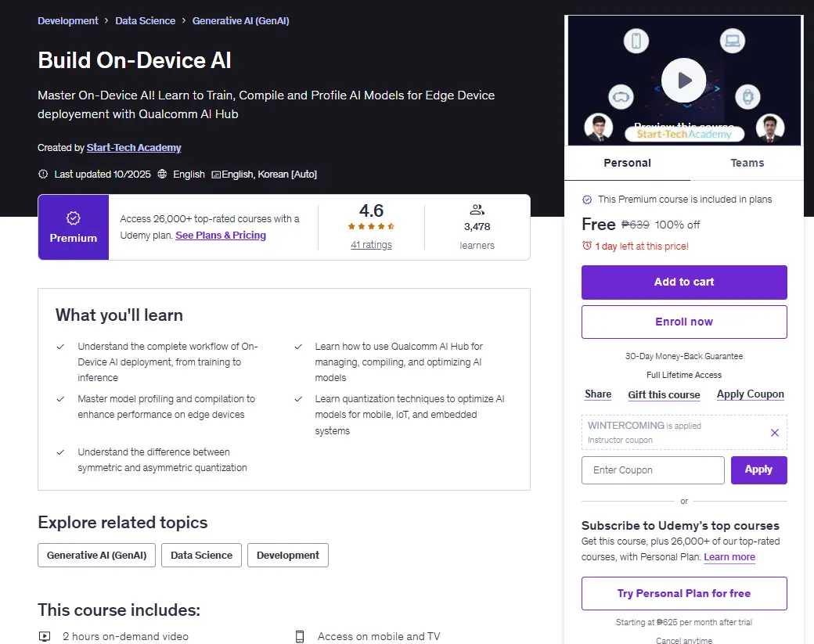Click 'Subscribe to Udemy's top courses' heading
The image size is (814, 644).
[x=681, y=526]
